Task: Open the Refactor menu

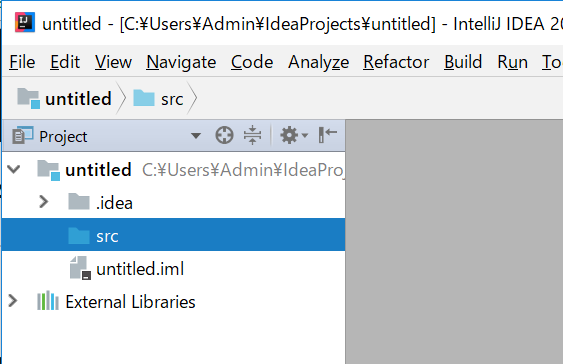Action: tap(396, 62)
